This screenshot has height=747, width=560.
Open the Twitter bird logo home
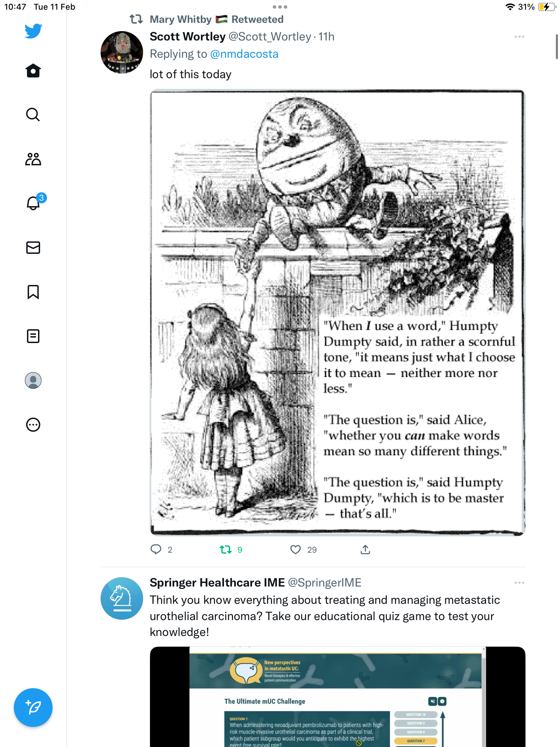click(33, 31)
